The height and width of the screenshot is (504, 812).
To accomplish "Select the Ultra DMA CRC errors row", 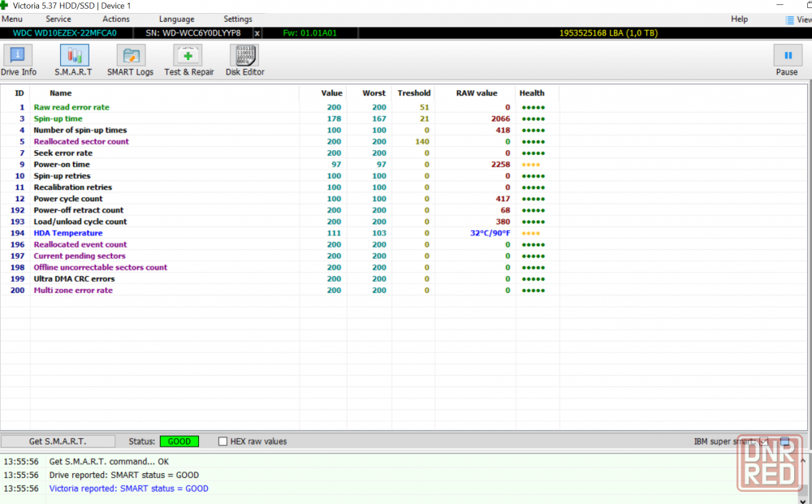I will point(279,278).
